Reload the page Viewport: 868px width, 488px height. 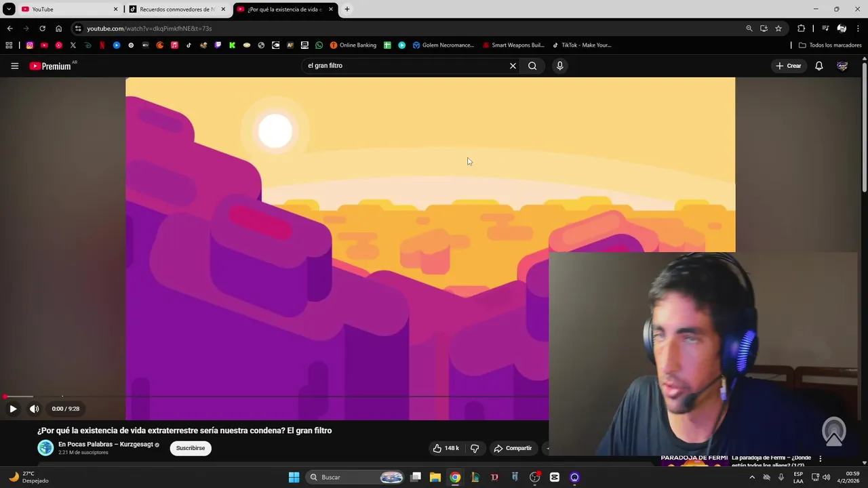point(42,28)
